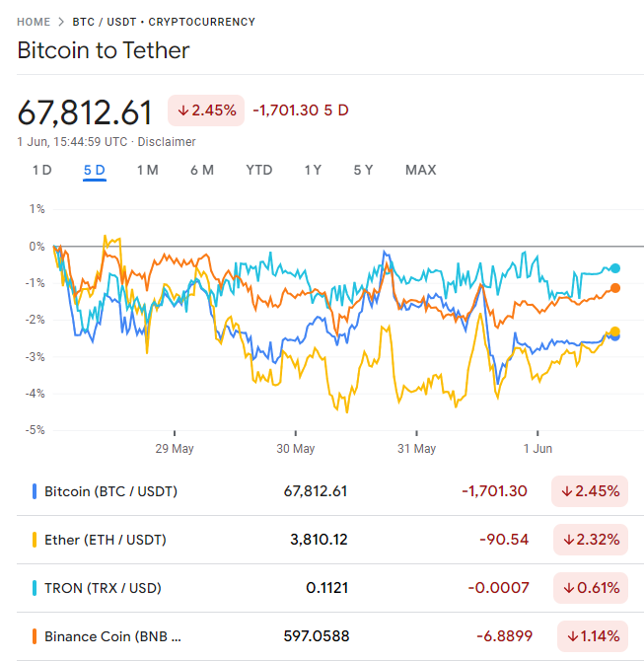Click Binance Coin's orange color marker

(36, 636)
